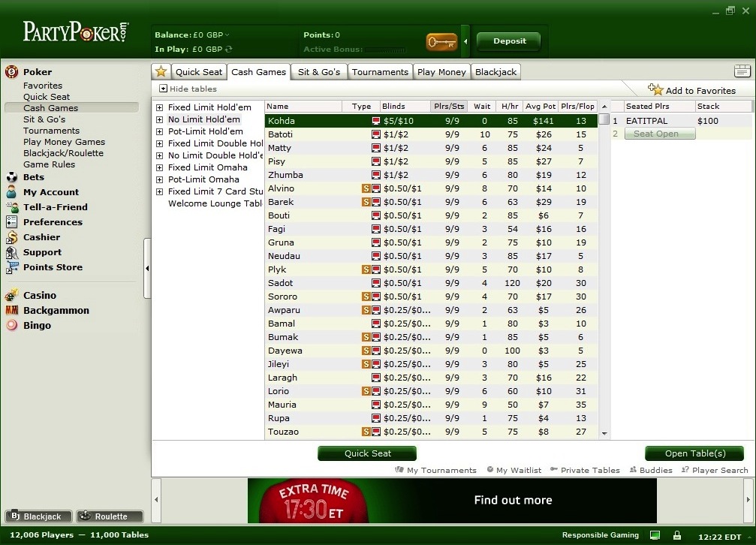Switch to the Play Money tab
The height and width of the screenshot is (545, 756).
tap(441, 72)
